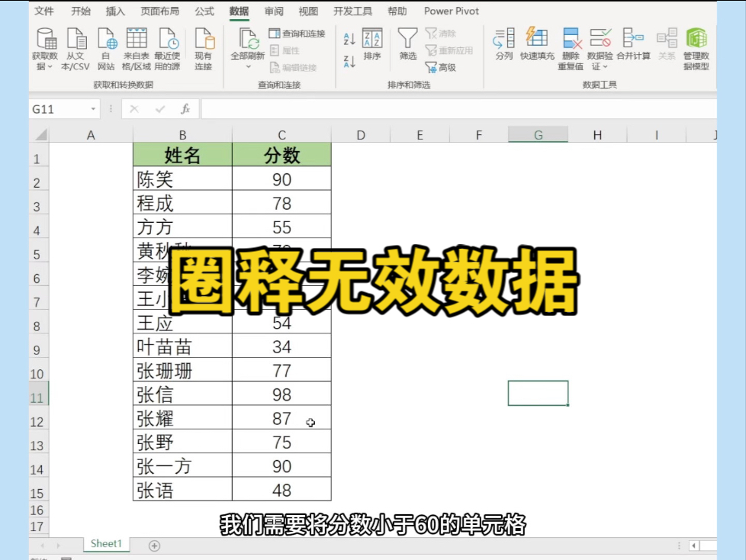
Task: Switch to the 审阅 ribbon tab
Action: (x=274, y=11)
